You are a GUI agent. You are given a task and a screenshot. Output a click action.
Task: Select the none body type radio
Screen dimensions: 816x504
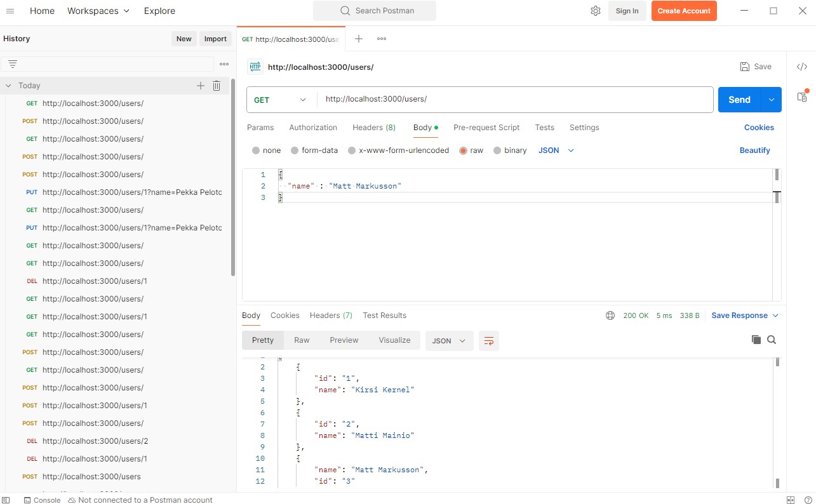pyautogui.click(x=256, y=150)
